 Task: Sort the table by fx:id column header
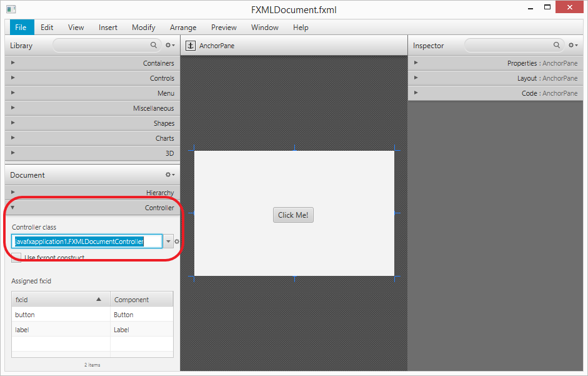pos(61,300)
